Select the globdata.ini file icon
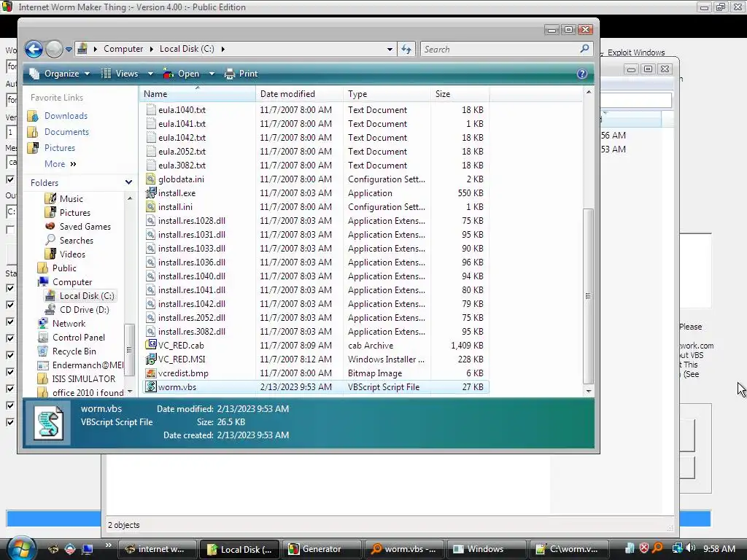This screenshot has width=747, height=560. 150,179
